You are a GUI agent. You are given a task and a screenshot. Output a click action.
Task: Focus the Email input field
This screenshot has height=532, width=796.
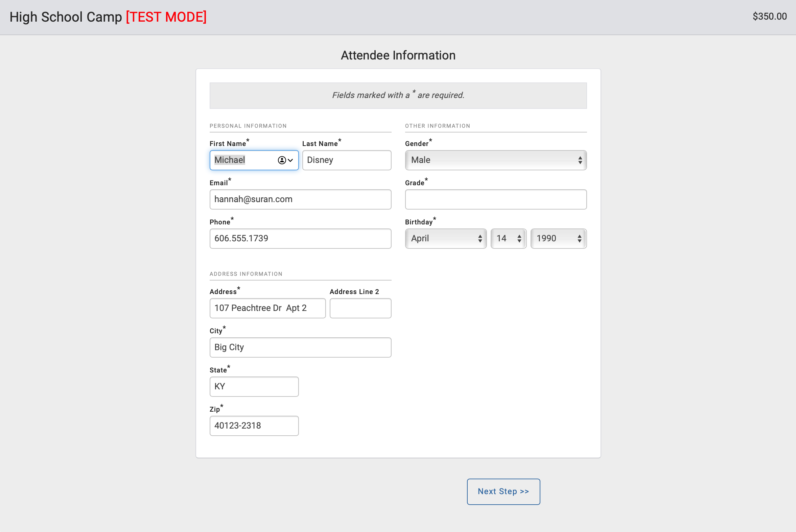pos(300,199)
